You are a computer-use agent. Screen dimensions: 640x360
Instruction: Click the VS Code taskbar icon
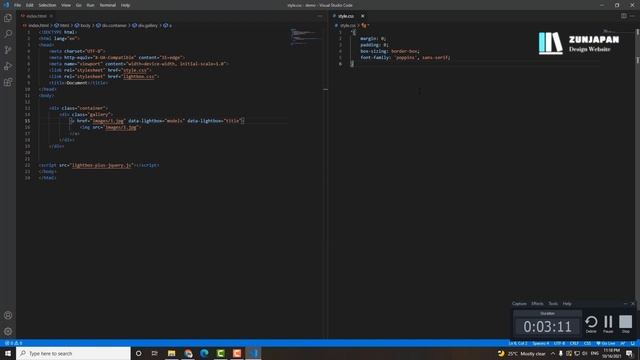(253, 353)
